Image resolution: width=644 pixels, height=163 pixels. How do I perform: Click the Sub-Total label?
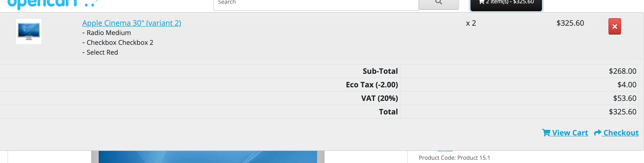[380, 71]
